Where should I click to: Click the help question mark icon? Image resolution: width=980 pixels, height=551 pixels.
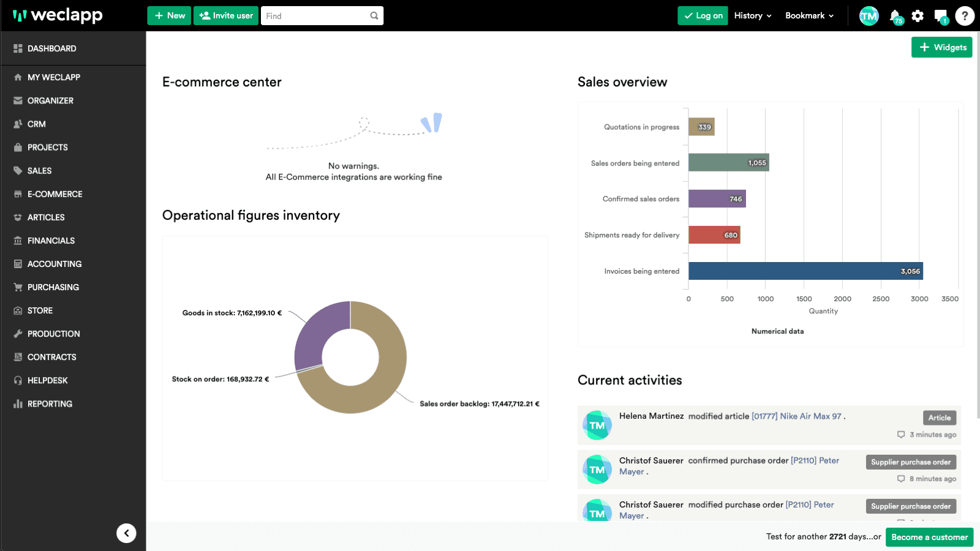pos(965,16)
